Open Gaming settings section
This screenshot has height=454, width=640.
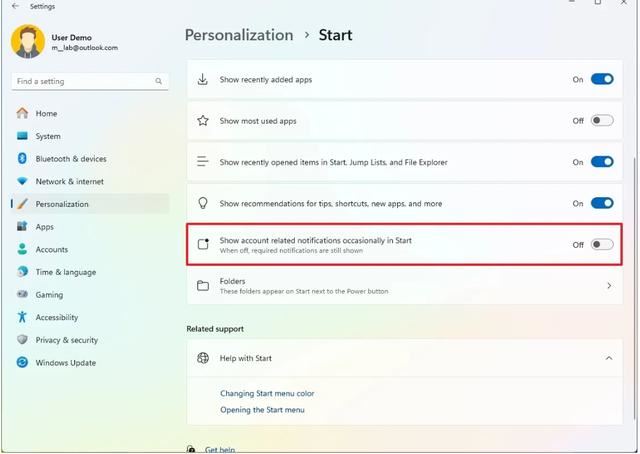49,295
